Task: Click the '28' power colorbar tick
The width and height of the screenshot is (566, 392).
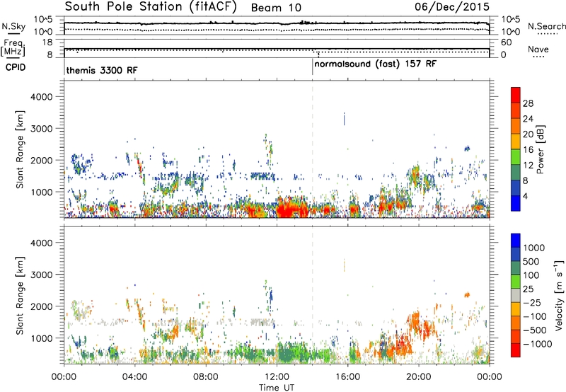Action: 528,103
